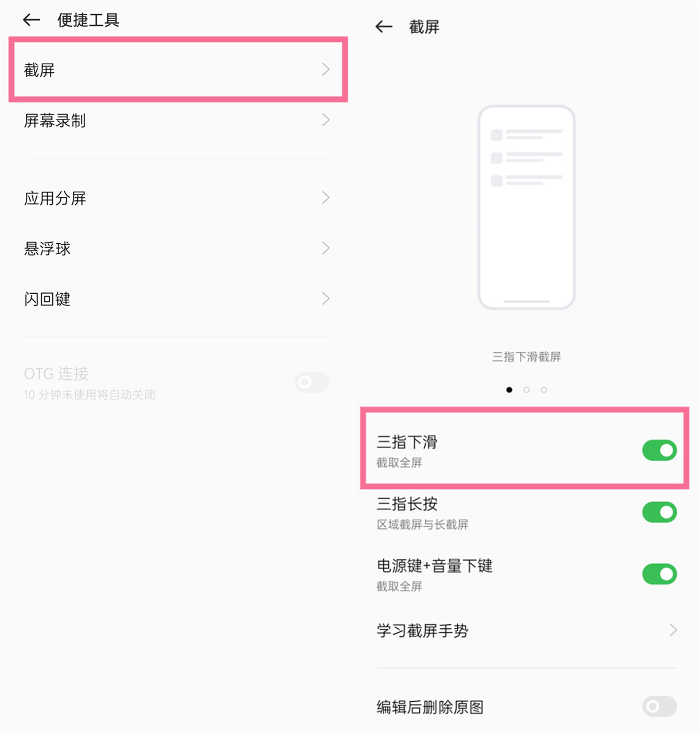The height and width of the screenshot is (735, 700).
Task: Open 学习截屏手势 link
Action: 527,631
